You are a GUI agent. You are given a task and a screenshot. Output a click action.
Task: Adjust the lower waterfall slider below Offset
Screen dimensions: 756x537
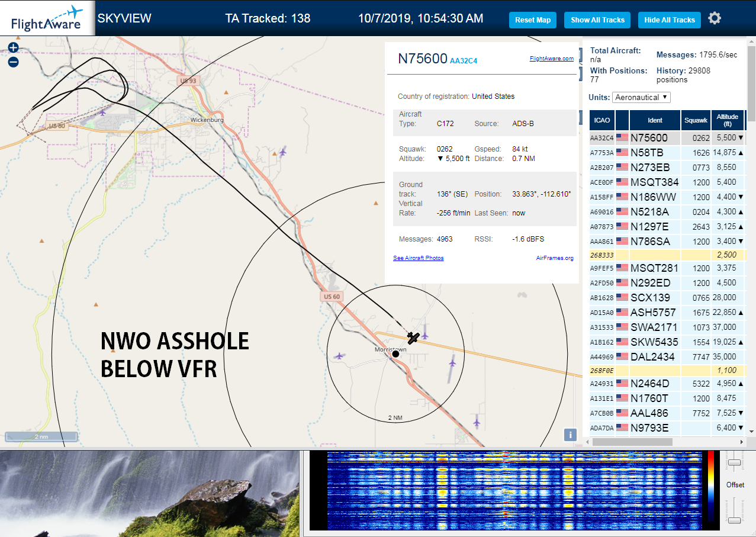(735, 520)
